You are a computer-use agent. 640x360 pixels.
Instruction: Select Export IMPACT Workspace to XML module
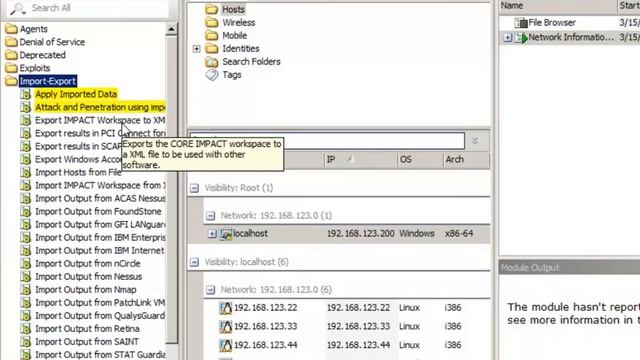tap(100, 120)
